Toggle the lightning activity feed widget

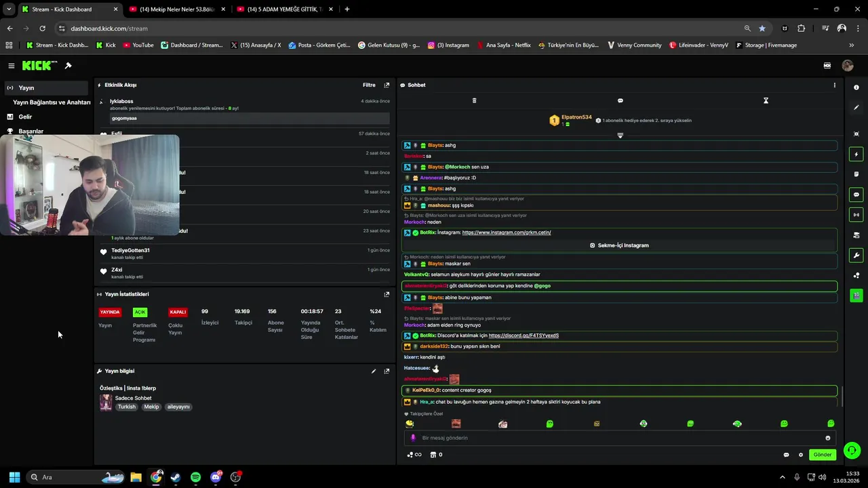856,155
